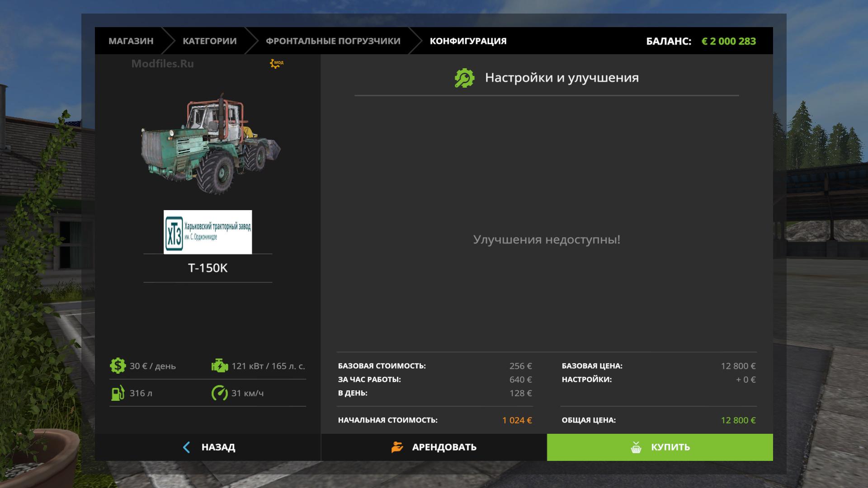Viewport: 868px width, 488px height.
Task: Go to МАГАЗИН breadcrumb
Action: click(x=131, y=41)
